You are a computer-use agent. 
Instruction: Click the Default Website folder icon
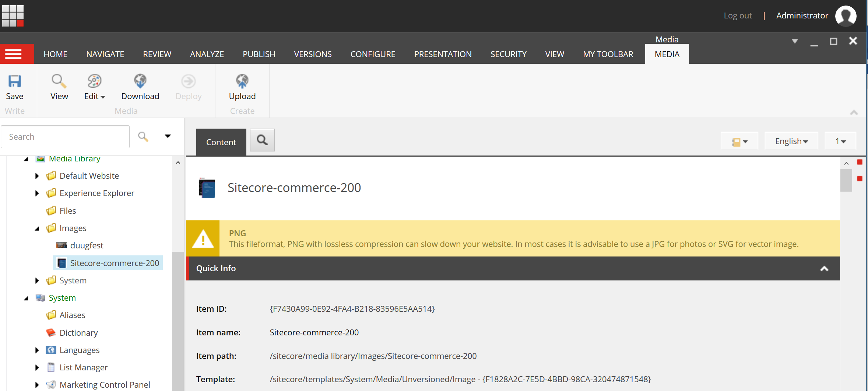pyautogui.click(x=51, y=176)
